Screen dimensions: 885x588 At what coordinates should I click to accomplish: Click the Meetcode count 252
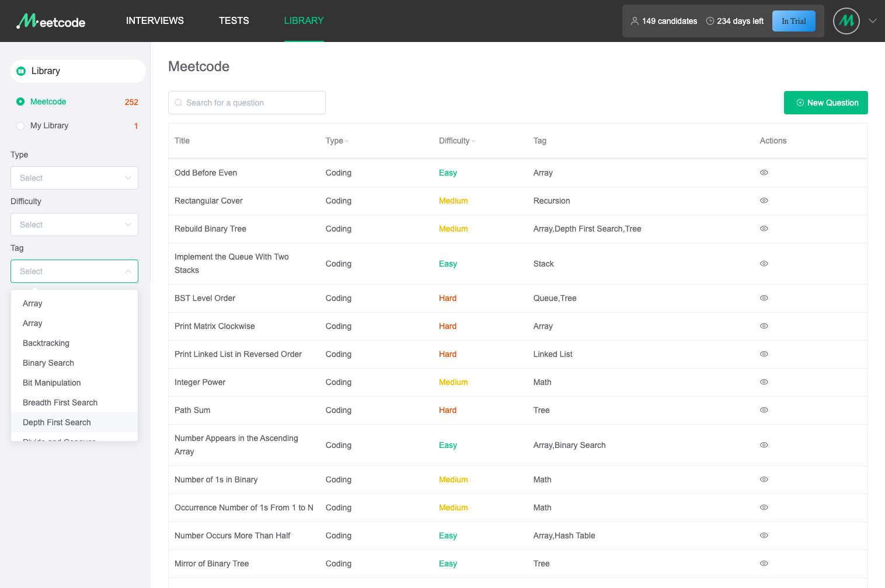click(131, 102)
